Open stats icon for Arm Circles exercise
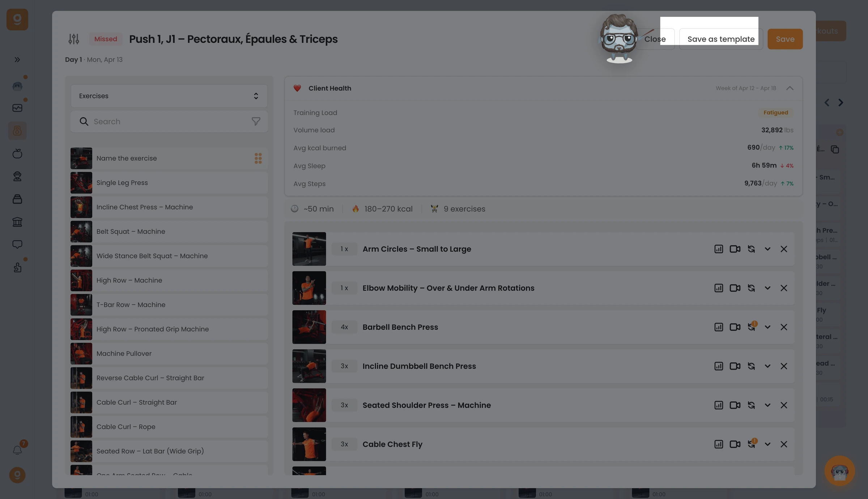Viewport: 868px width, 499px height. tap(719, 249)
